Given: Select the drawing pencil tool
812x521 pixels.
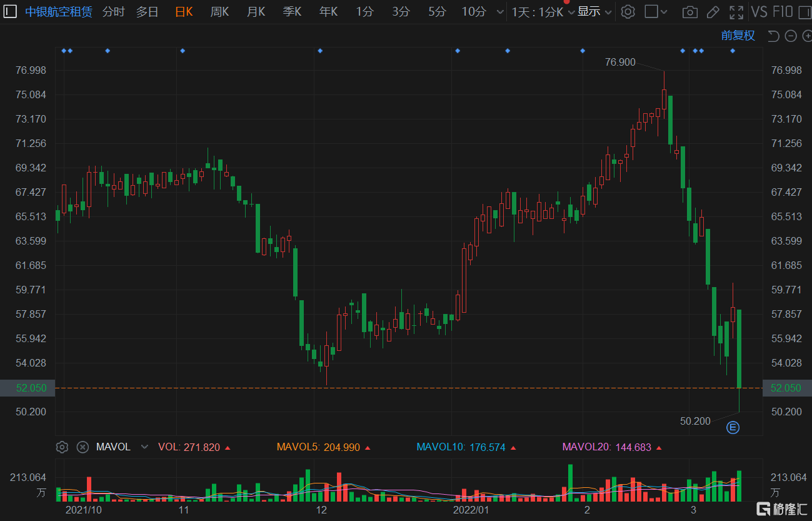Looking at the screenshot, I should [x=713, y=12].
